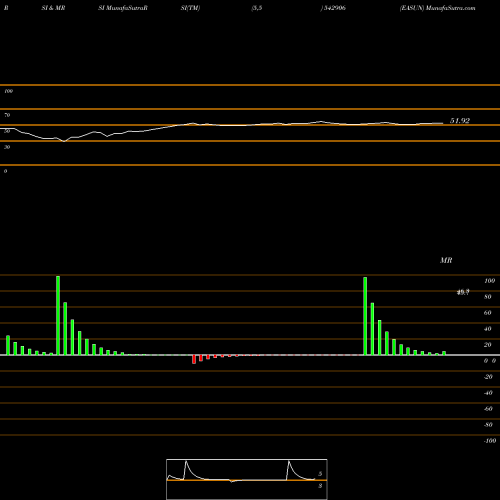Image resolution: width=500 pixels, height=500 pixels.
Task: Click the tallest green bar on left side
Action: pyautogui.click(x=58, y=315)
